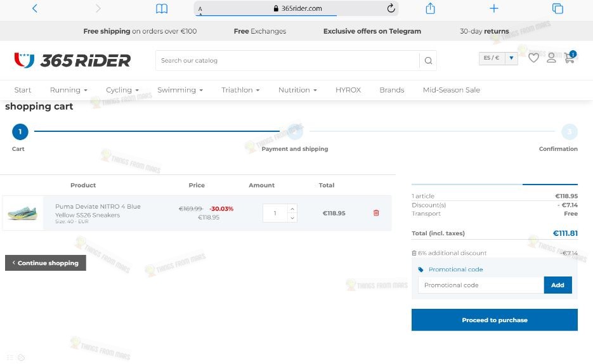
Task: Expand the Triathlon menu
Action: click(x=240, y=90)
